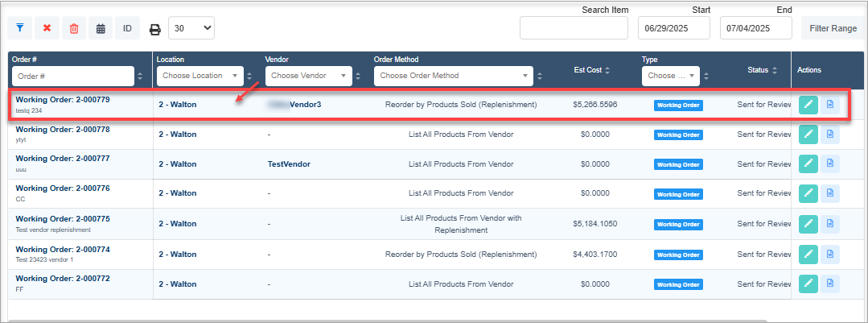The image size is (868, 323).
Task: Click the blue filter funnel icon
Action: 20,28
